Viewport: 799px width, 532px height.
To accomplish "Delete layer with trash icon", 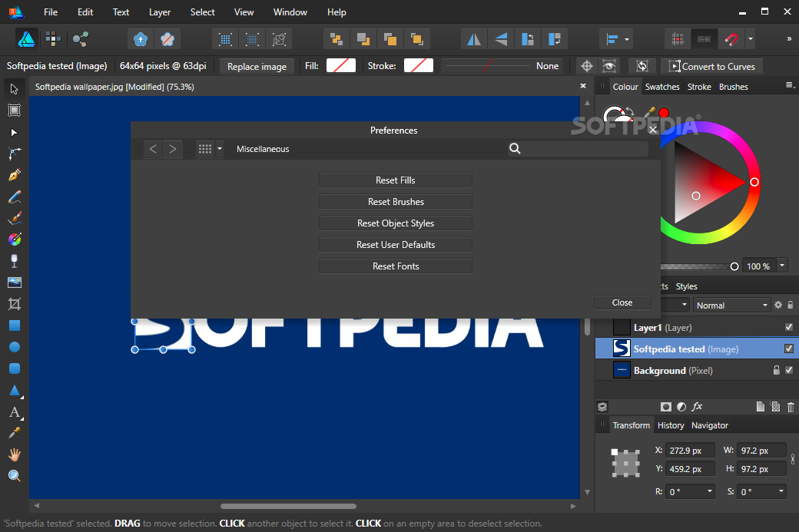I will tap(791, 407).
